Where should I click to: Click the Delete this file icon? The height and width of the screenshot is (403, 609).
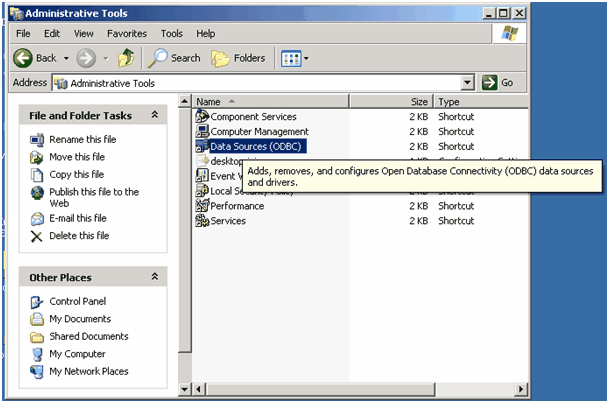click(x=37, y=236)
